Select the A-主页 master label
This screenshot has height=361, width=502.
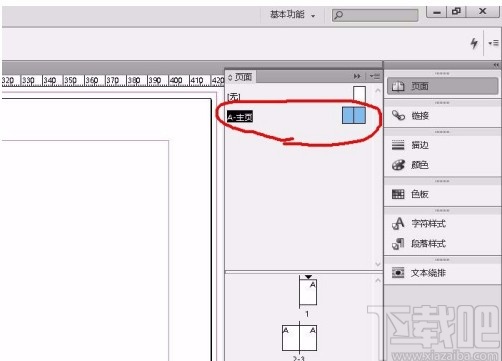pos(240,117)
